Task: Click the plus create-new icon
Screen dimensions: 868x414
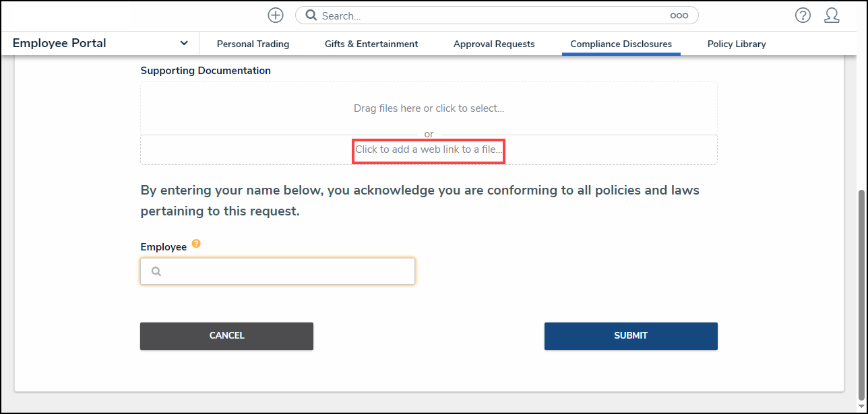Action: coord(275,15)
